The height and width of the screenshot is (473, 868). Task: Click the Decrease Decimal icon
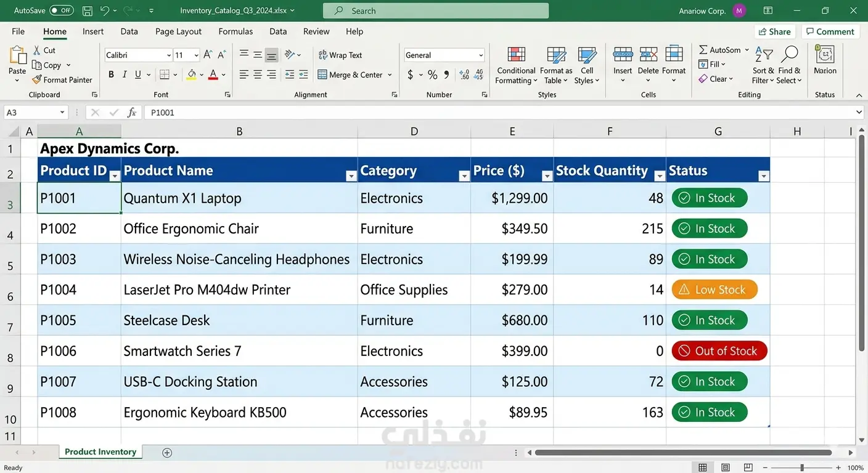coord(479,75)
